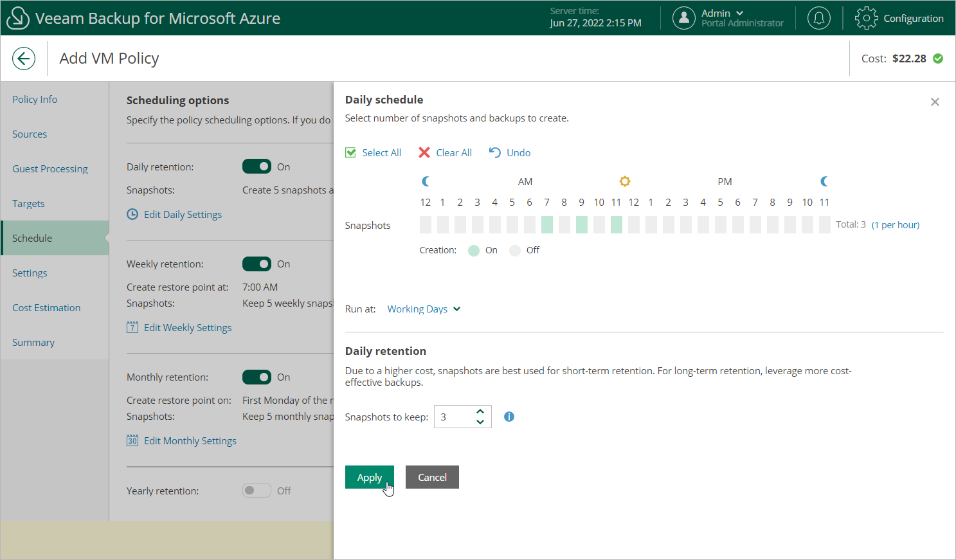This screenshot has height=560, width=956.
Task: Click the Veeam logo icon
Action: tap(17, 18)
